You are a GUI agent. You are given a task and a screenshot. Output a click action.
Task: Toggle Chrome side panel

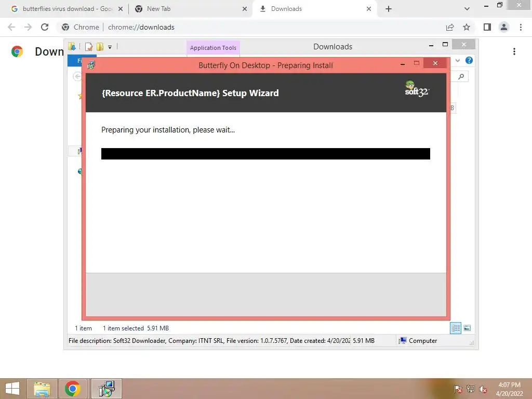487,27
